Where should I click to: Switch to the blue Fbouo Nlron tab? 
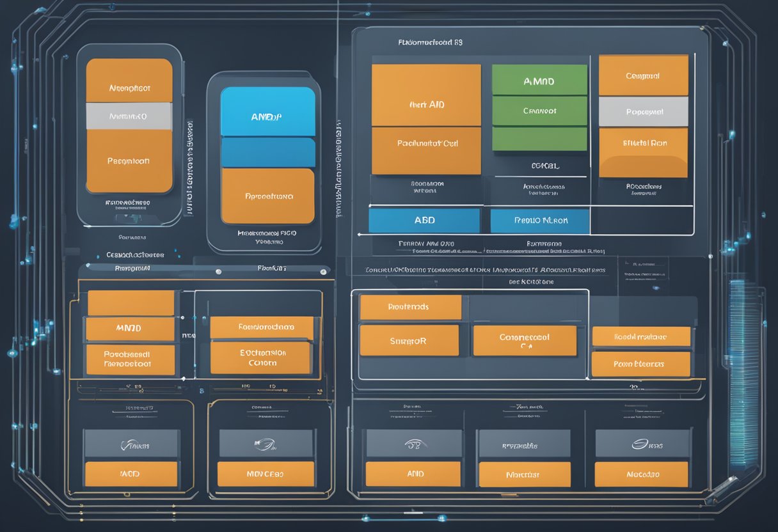(539, 221)
